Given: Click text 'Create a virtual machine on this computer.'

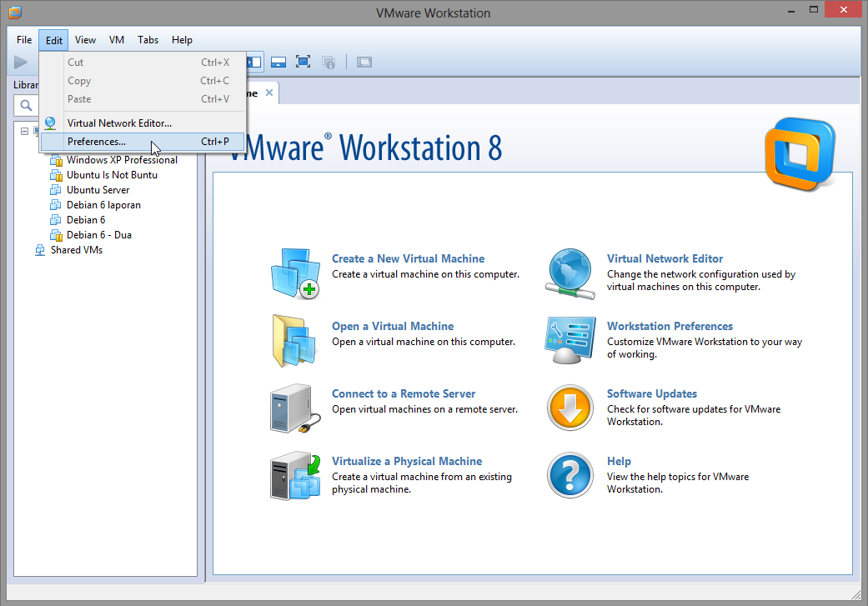Looking at the screenshot, I should click(425, 274).
